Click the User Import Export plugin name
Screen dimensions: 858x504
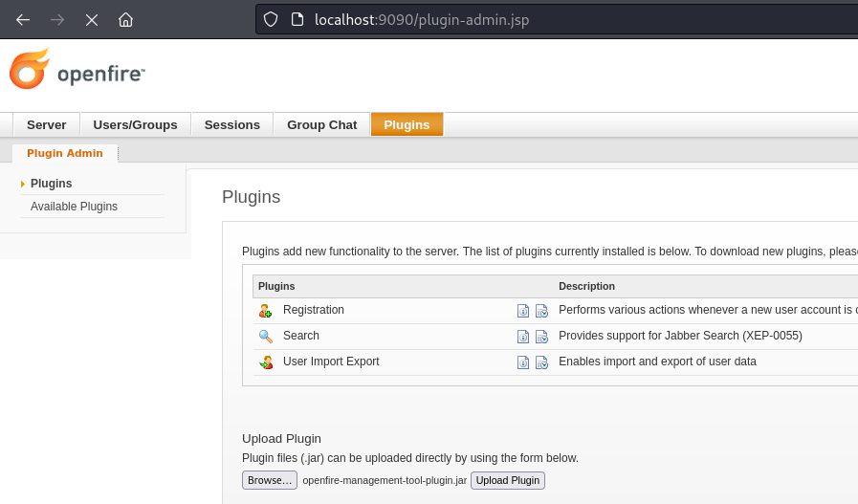(x=331, y=362)
